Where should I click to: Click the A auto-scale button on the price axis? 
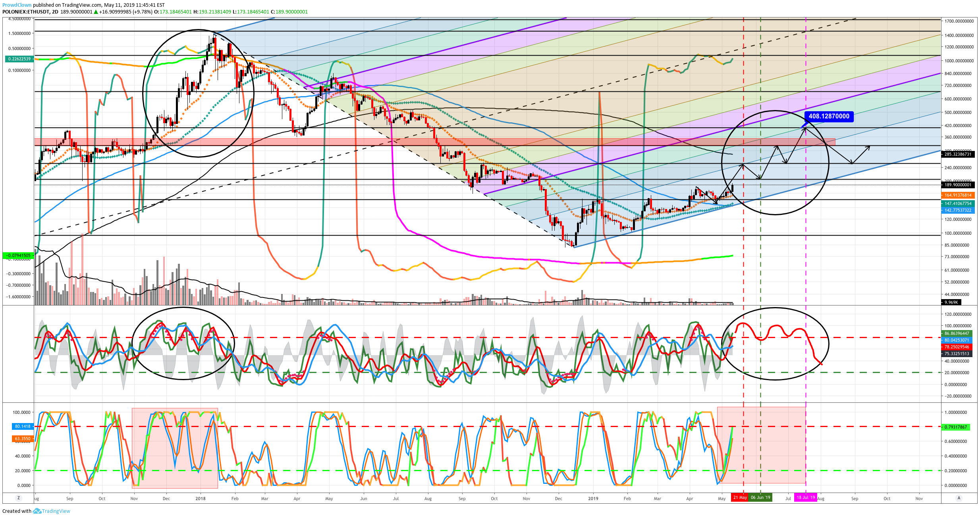click(959, 498)
